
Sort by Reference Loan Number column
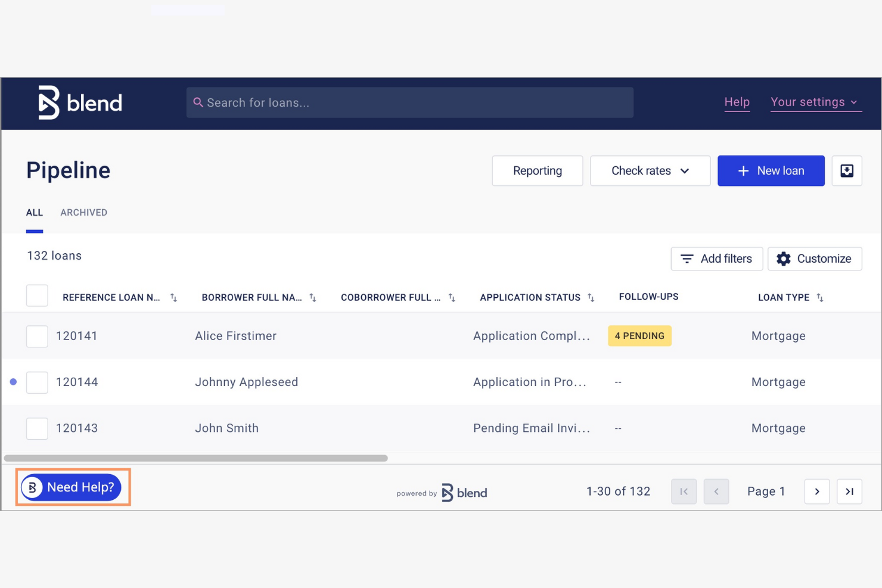point(173,297)
